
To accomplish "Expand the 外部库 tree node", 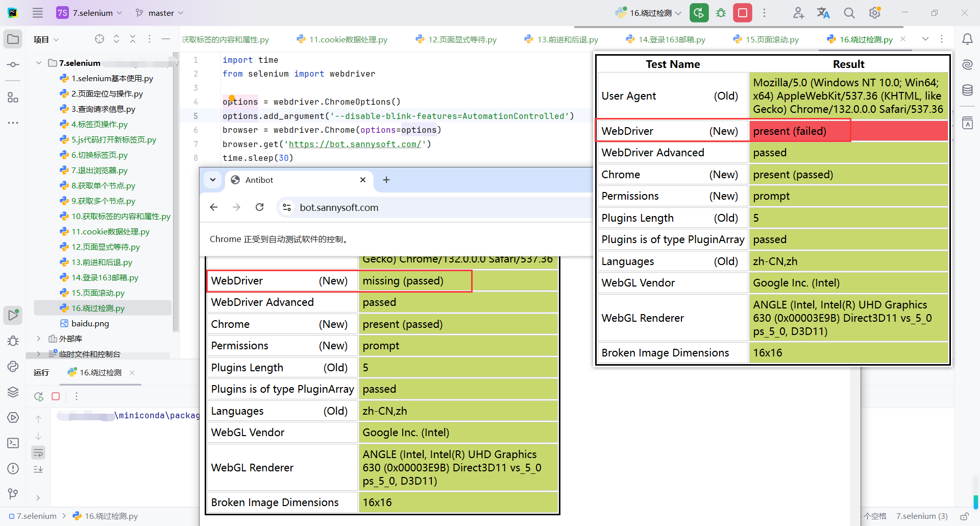I will click(39, 339).
